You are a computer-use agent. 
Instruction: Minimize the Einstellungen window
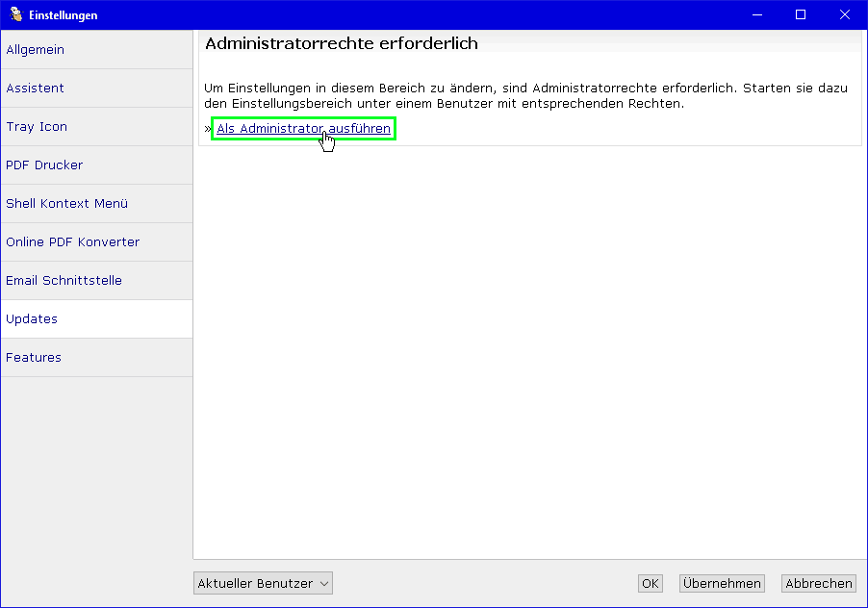click(756, 14)
